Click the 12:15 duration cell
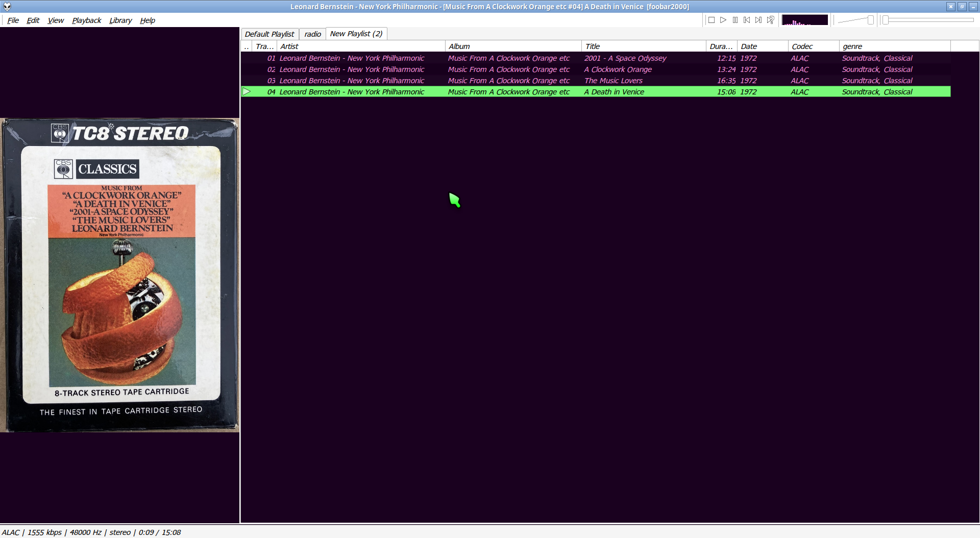980x538 pixels. coord(726,58)
